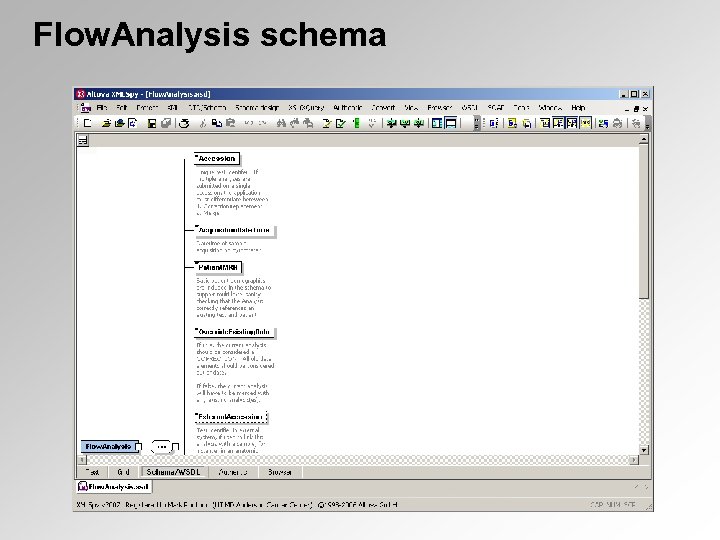This screenshot has width=720, height=540.
Task: Collapse the sequence compositor expander box
Action: 175,446
